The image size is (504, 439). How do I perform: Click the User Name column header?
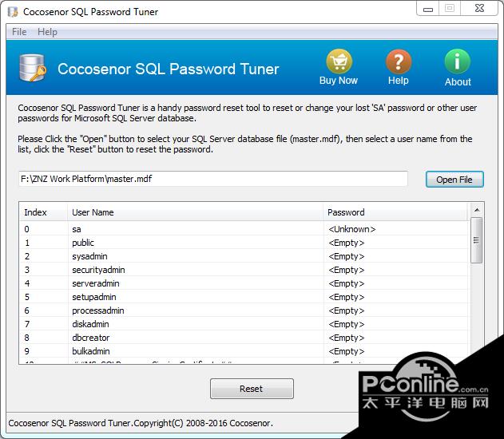[196, 212]
